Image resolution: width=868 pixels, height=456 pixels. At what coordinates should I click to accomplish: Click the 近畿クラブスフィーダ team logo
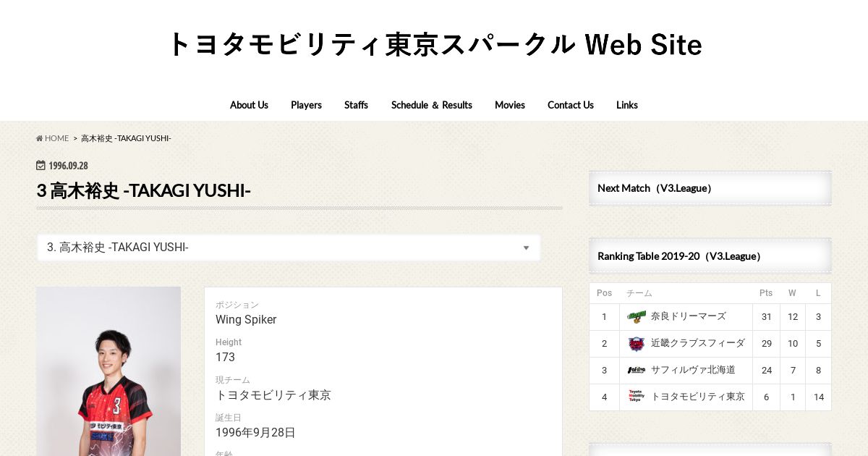[x=637, y=343]
